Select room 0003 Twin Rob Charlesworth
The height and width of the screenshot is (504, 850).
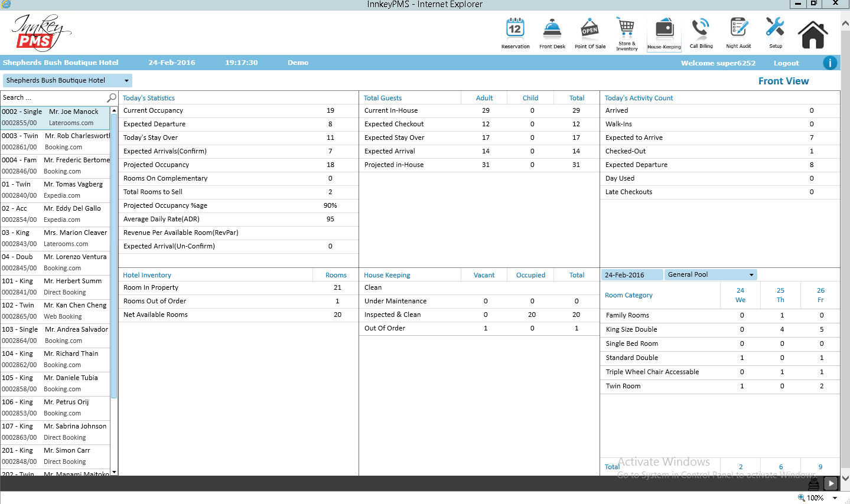[55, 142]
